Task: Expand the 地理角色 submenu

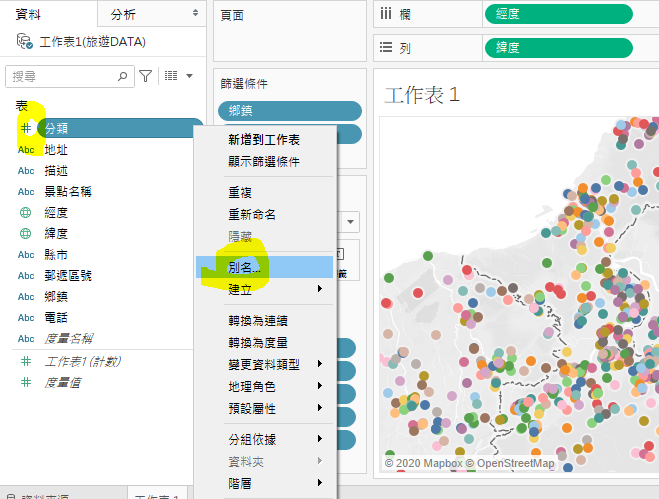Action: pyautogui.click(x=264, y=386)
